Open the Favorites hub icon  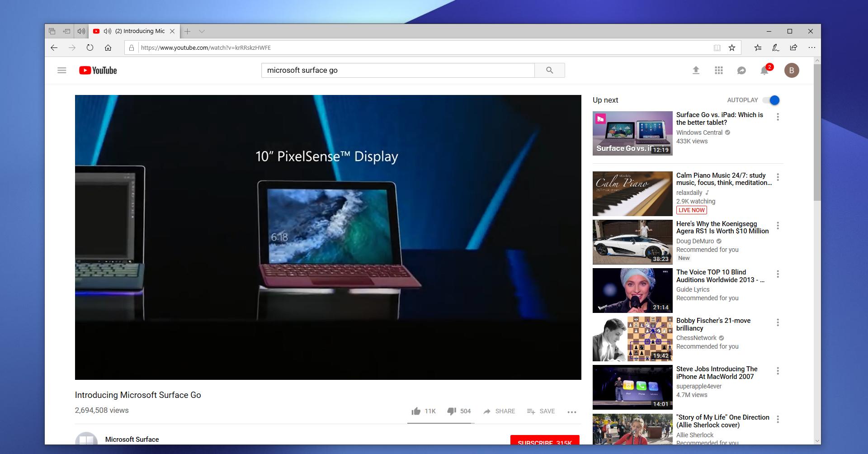[x=758, y=47]
